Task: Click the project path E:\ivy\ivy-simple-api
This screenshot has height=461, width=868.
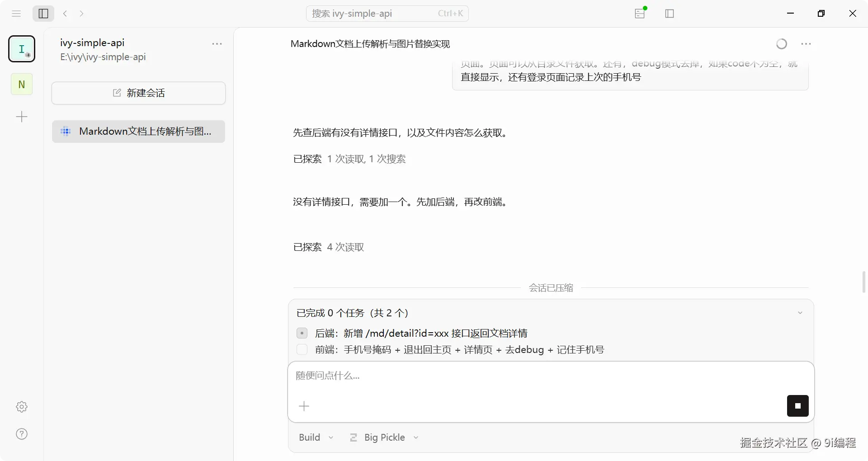Action: click(x=103, y=57)
